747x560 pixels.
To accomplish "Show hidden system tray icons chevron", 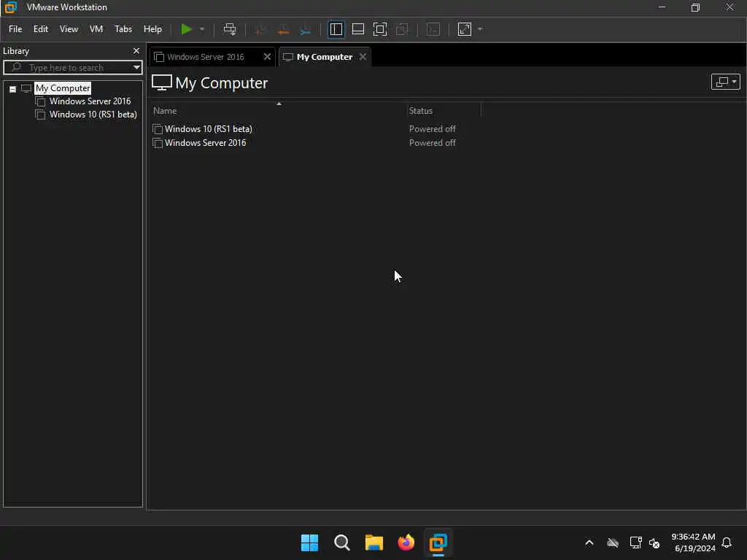I will [x=589, y=542].
